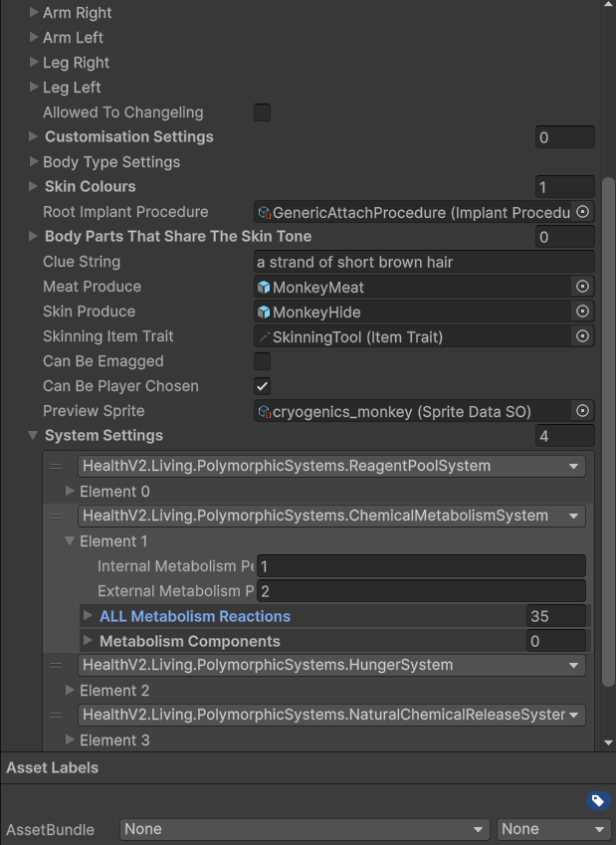The height and width of the screenshot is (845, 616).
Task: Click the Asset Labels tag icon
Action: click(x=598, y=801)
